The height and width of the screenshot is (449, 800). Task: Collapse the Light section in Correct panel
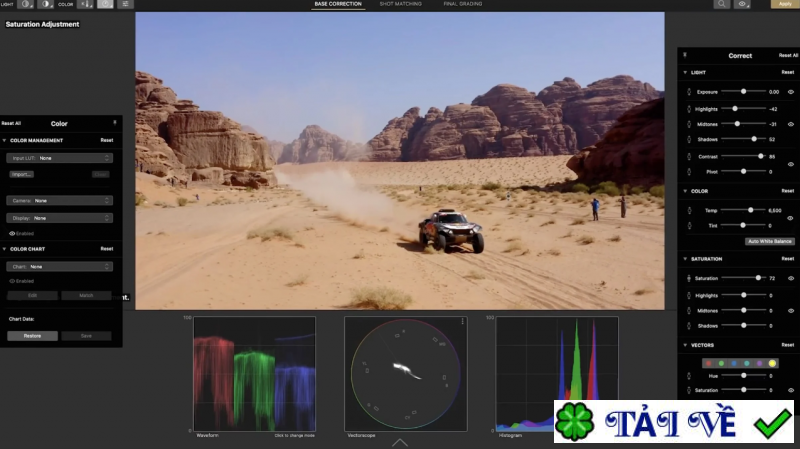[x=686, y=72]
